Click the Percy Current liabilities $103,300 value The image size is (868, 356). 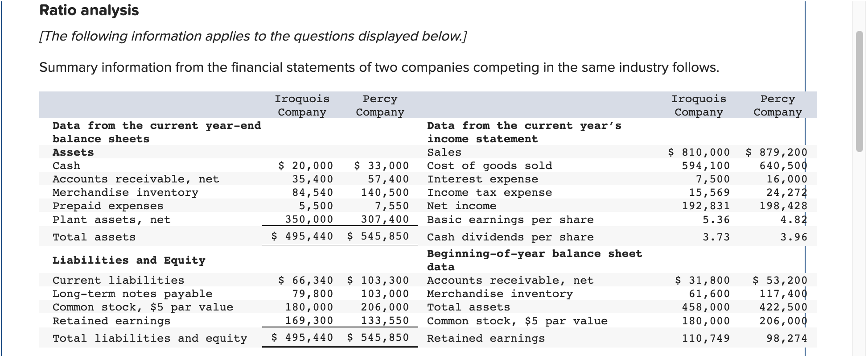pyautogui.click(x=378, y=281)
